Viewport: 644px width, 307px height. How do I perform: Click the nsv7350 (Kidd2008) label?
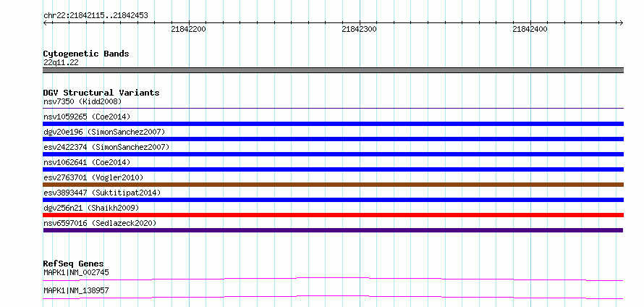click(82, 101)
